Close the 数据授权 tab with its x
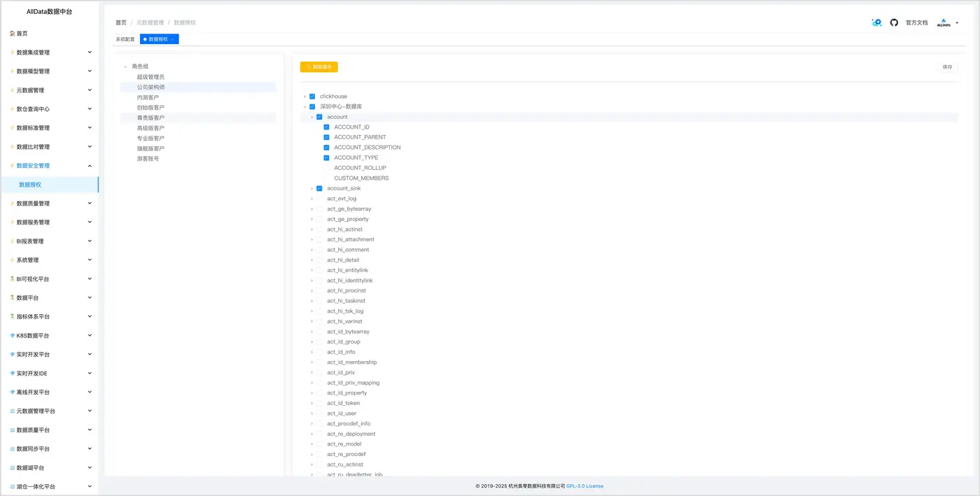Image resolution: width=980 pixels, height=496 pixels. (x=173, y=40)
